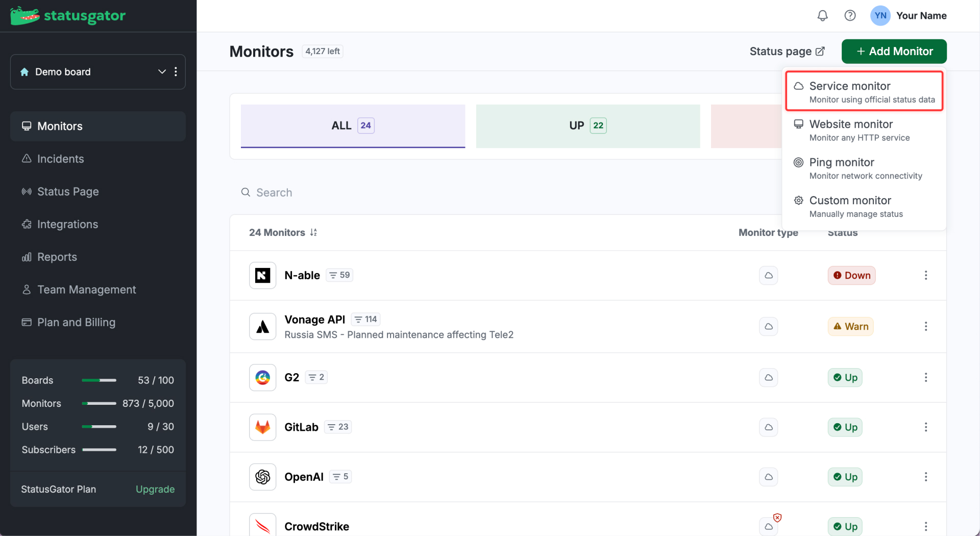
Task: Click N-able's 59 components filter badge
Action: [339, 275]
